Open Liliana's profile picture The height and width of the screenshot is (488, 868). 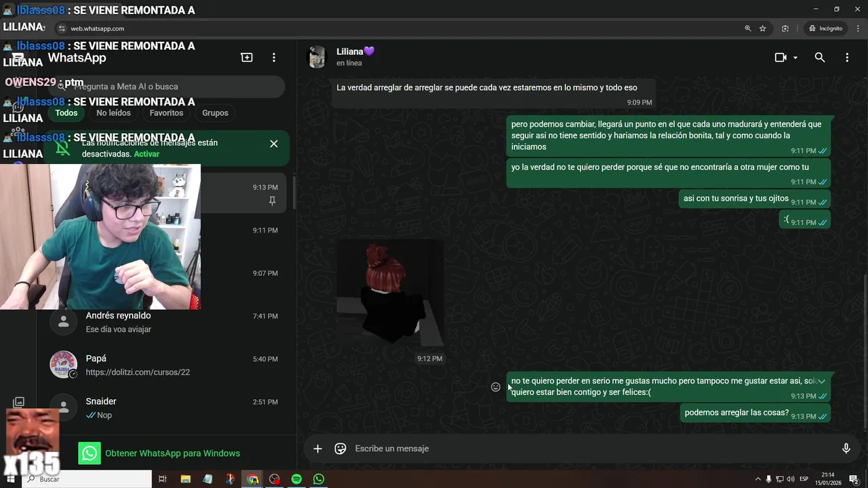pyautogui.click(x=317, y=58)
